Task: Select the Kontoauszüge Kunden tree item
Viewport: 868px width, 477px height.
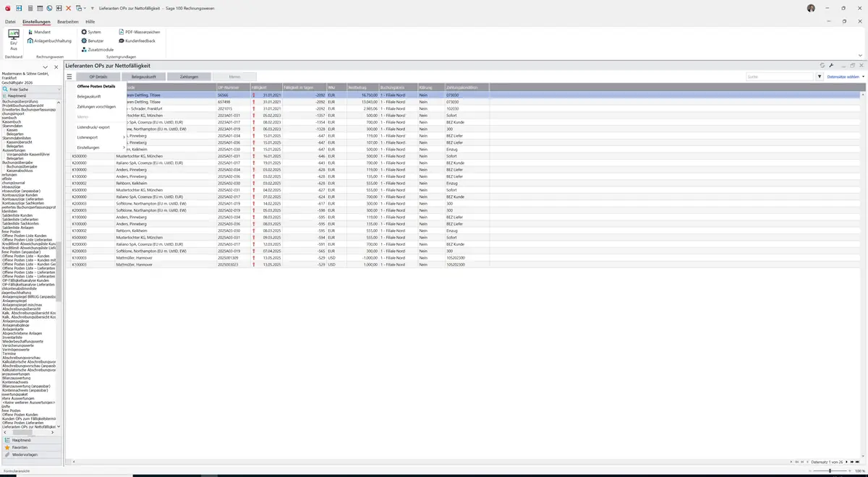Action: (20, 195)
